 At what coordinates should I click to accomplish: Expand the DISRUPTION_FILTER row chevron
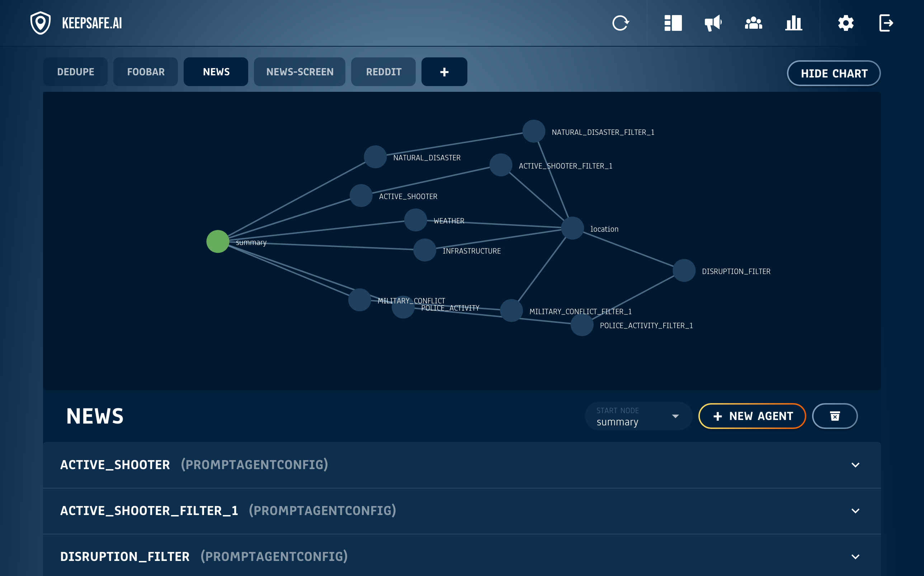(x=855, y=557)
